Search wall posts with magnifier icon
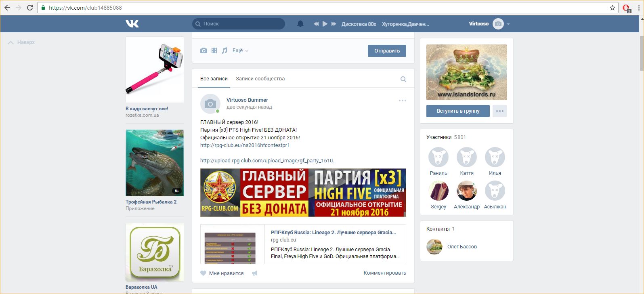The width and height of the screenshot is (644, 294). coord(403,79)
